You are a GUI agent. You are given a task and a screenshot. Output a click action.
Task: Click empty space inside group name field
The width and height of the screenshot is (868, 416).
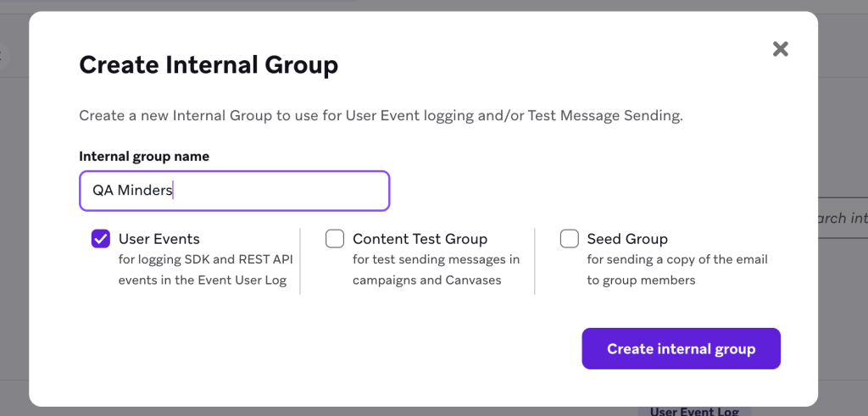click(x=288, y=191)
